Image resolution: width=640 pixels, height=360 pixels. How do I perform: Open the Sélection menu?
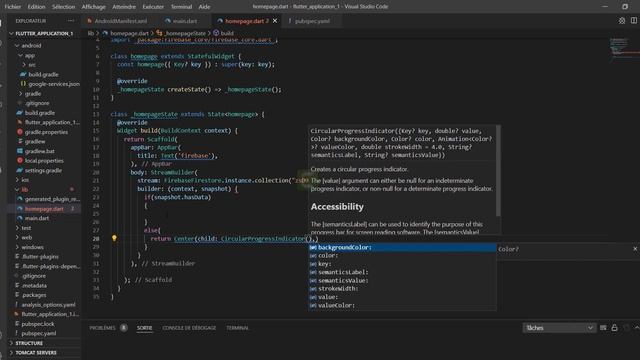coord(64,7)
